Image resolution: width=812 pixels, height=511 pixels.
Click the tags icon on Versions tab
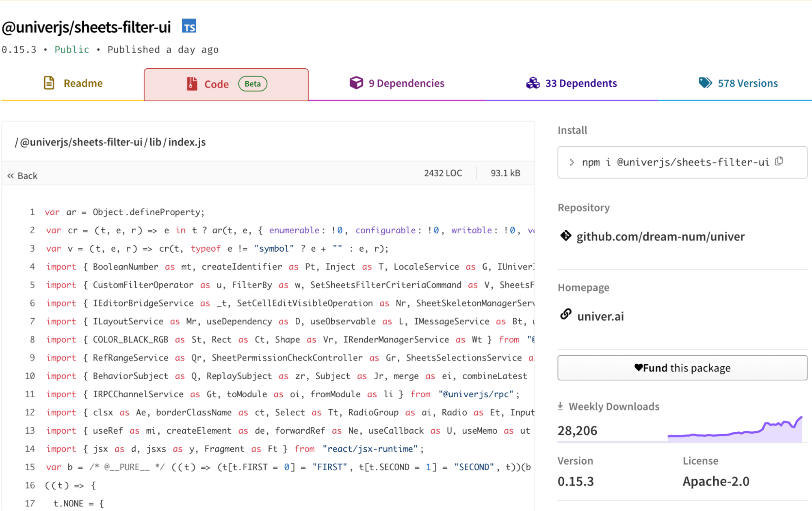pos(705,83)
